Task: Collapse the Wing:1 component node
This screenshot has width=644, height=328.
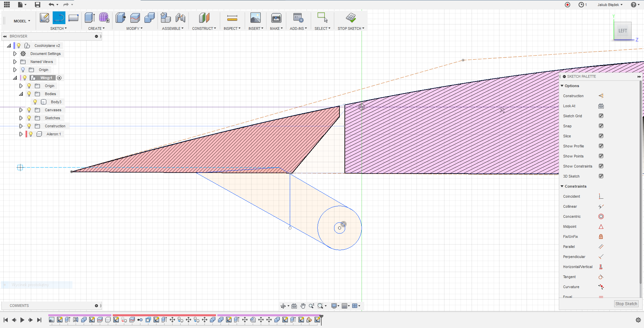Action: click(x=15, y=78)
